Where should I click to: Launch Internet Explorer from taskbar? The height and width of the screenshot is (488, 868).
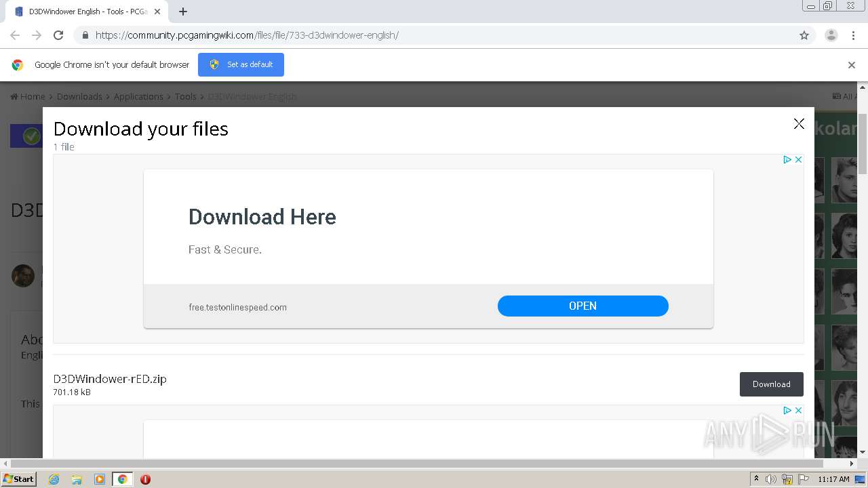pos(54,479)
